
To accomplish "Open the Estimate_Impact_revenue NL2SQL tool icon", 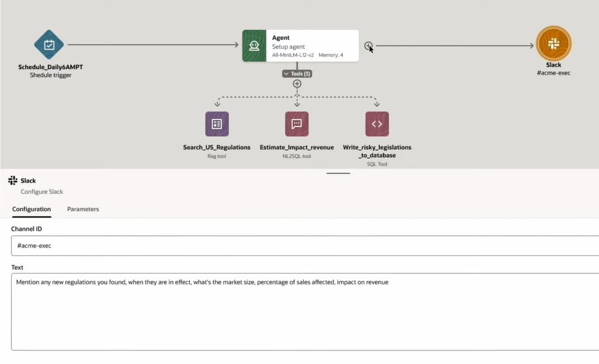I will 297,124.
